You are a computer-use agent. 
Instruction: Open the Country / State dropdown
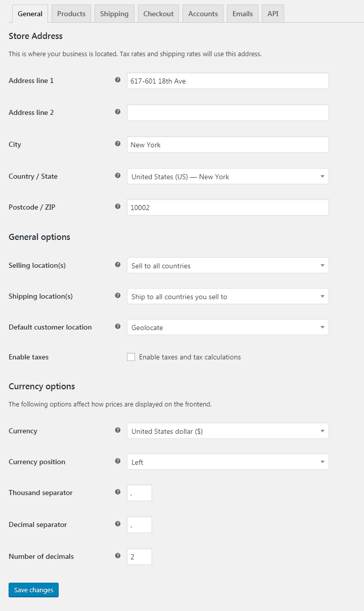pos(227,176)
